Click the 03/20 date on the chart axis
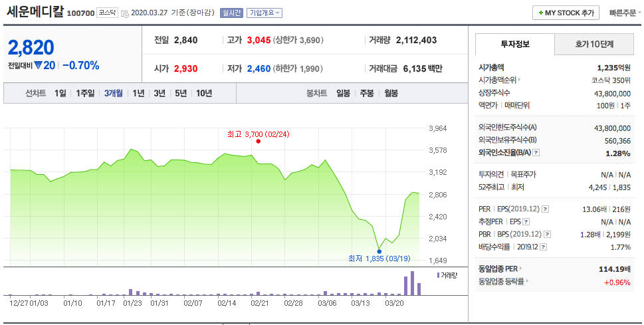The height and width of the screenshot is (325, 644). [x=394, y=303]
